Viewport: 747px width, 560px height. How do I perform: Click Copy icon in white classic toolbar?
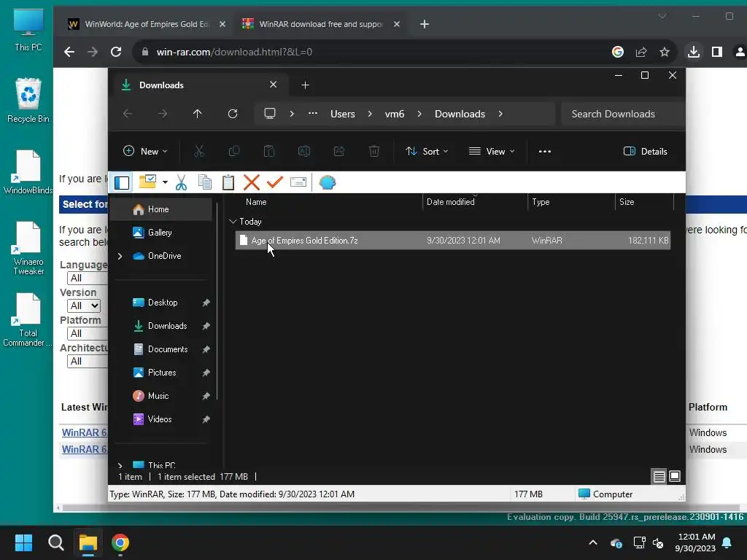(205, 182)
